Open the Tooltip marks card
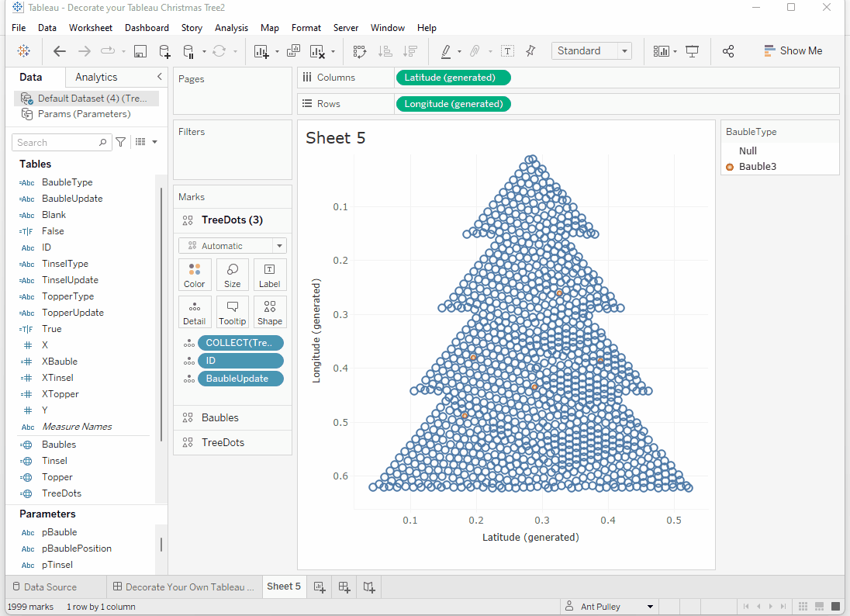The height and width of the screenshot is (616, 850). 232,312
